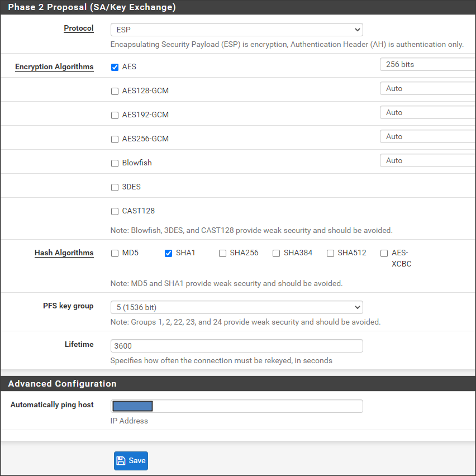
Task: Enable the AES192-GCM checkbox
Action: [x=115, y=115]
